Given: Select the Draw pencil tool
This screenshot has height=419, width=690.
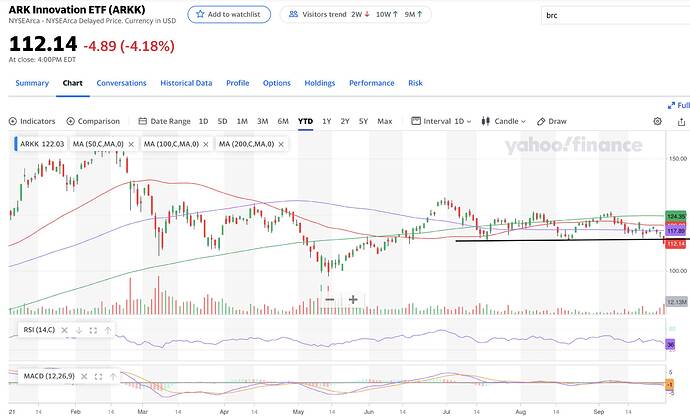Looking at the screenshot, I should (x=552, y=121).
